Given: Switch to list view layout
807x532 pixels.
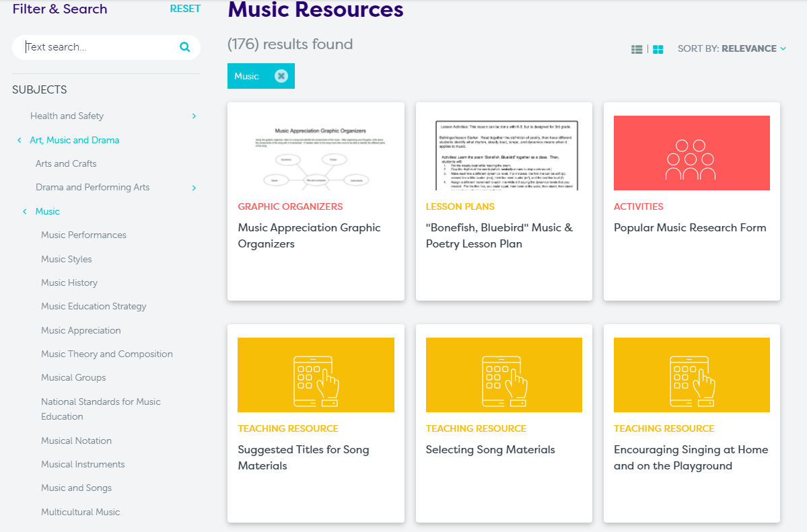Looking at the screenshot, I should pyautogui.click(x=637, y=49).
